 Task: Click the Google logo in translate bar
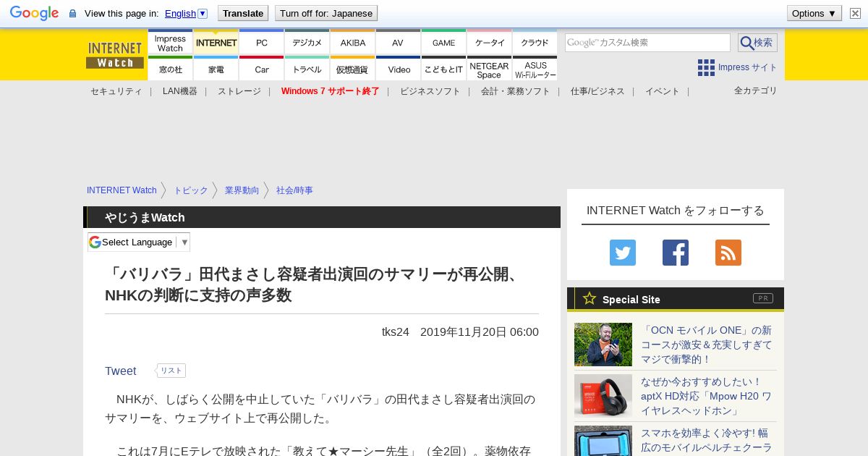click(34, 13)
